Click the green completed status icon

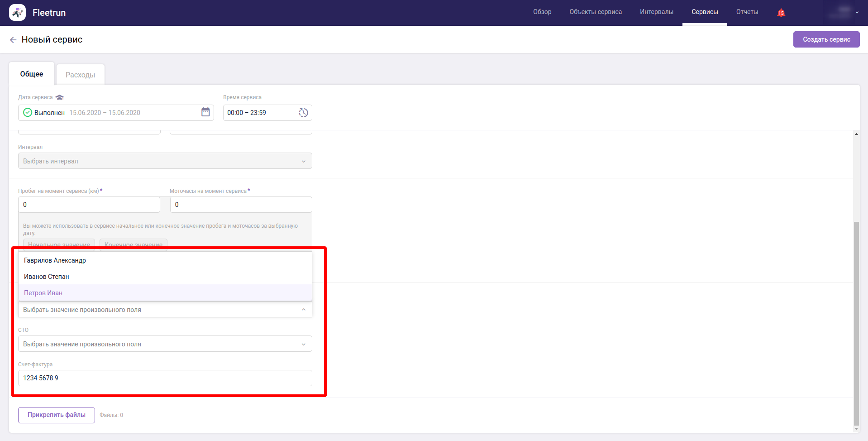tap(28, 113)
